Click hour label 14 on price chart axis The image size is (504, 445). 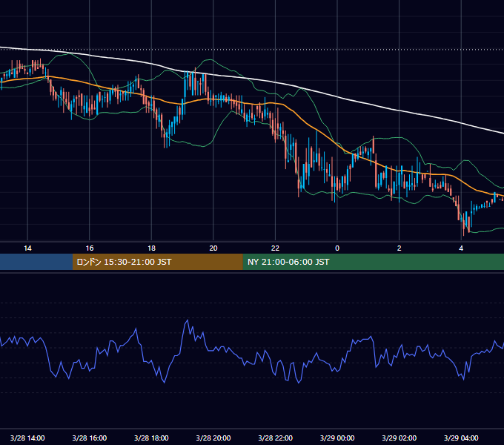27,248
